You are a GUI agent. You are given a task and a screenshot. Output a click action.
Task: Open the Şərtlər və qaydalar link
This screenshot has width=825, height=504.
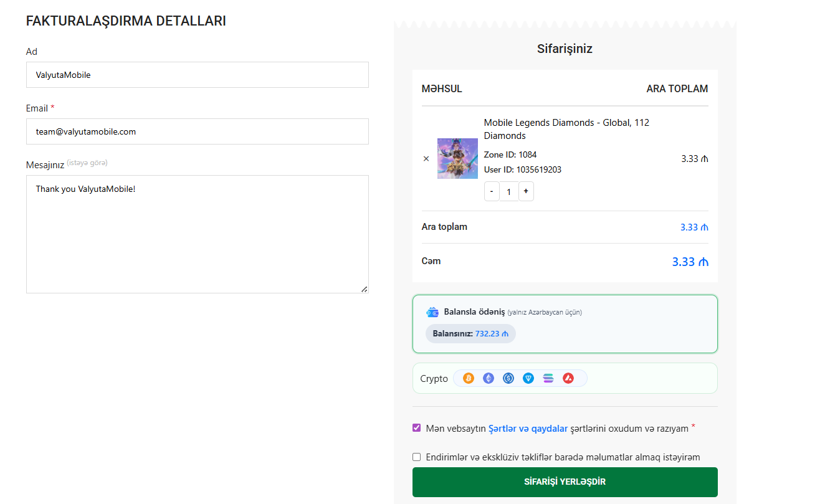coord(528,429)
